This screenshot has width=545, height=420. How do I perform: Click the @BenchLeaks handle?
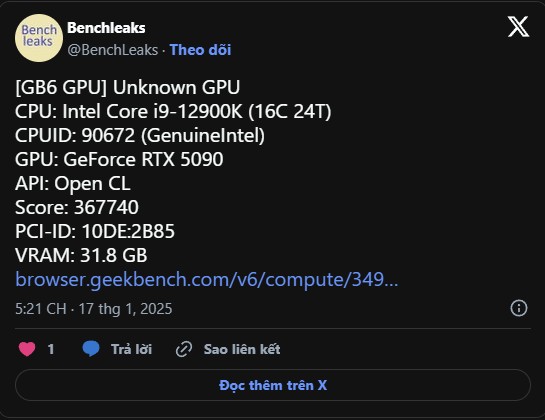click(x=113, y=50)
